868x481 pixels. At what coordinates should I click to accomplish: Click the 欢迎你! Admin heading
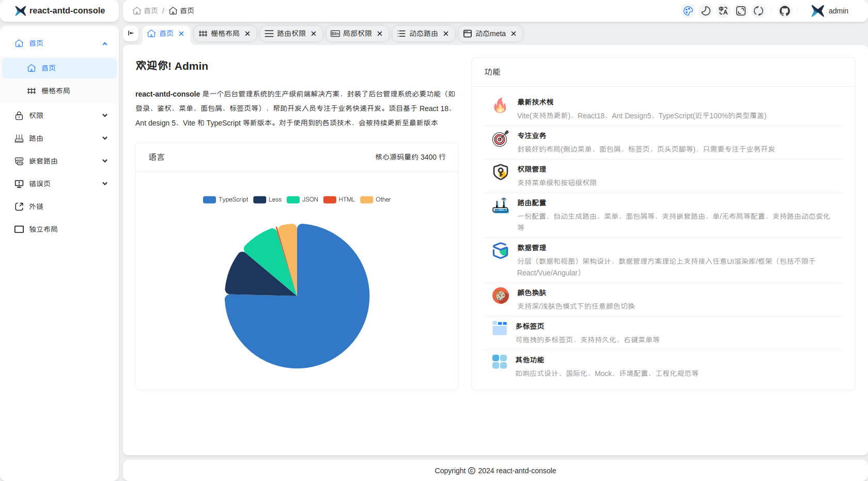(172, 66)
